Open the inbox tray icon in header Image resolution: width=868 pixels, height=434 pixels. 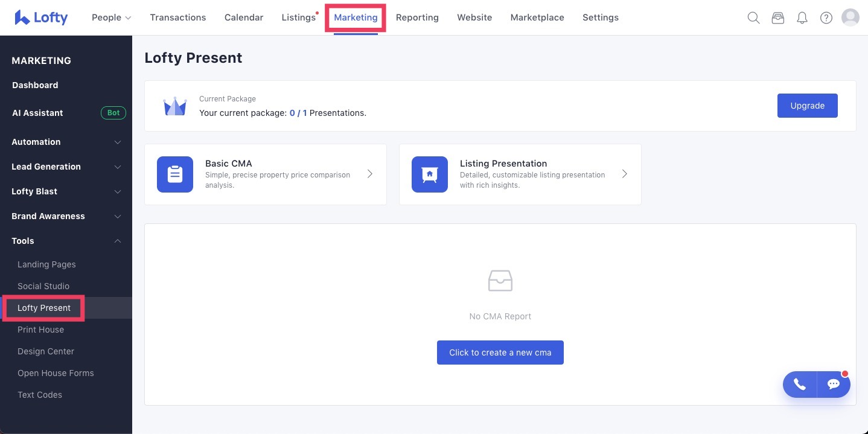point(778,18)
